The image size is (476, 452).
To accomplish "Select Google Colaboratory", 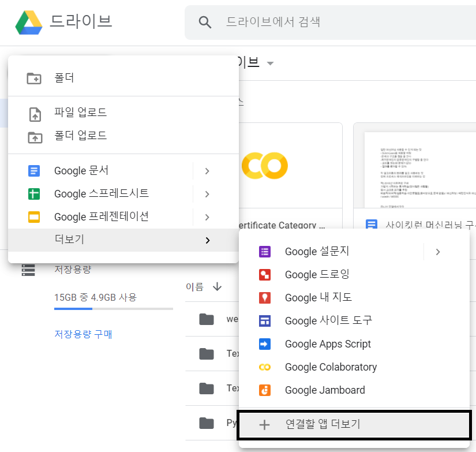I will click(x=354, y=367).
